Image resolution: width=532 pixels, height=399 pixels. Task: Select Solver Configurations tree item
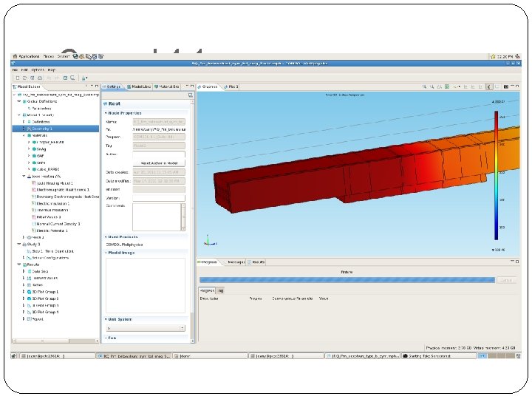48,258
